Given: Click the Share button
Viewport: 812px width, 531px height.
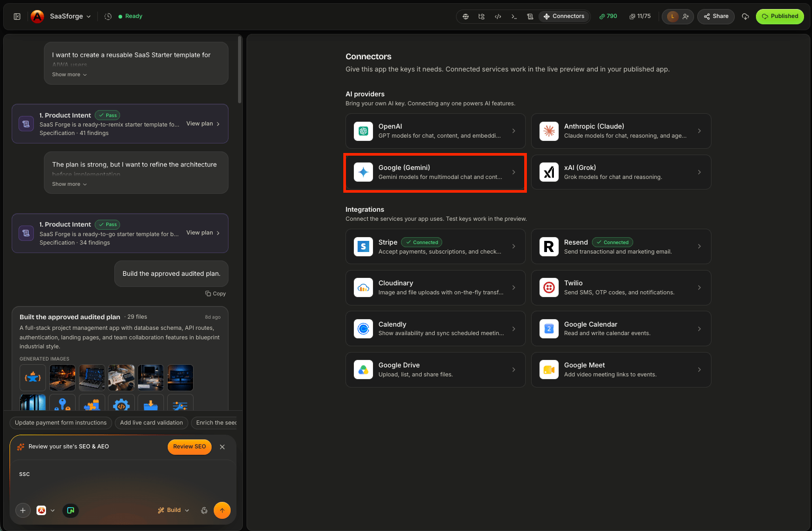Looking at the screenshot, I should pos(716,16).
